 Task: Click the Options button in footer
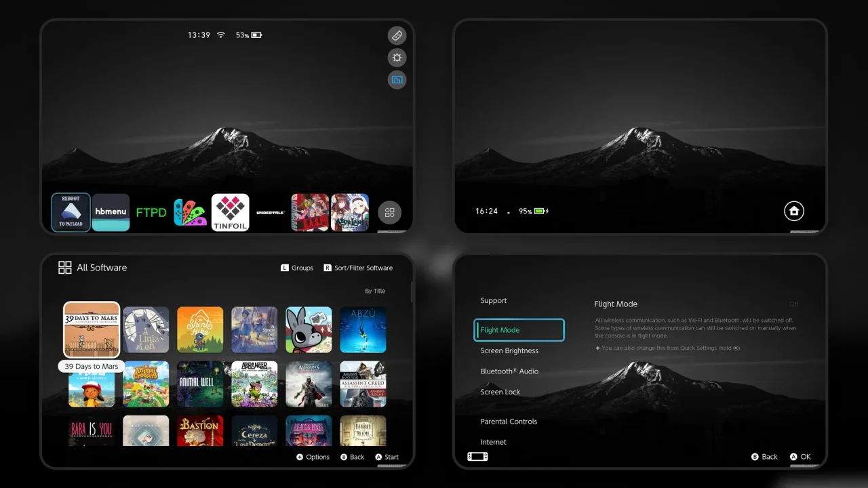pos(313,457)
